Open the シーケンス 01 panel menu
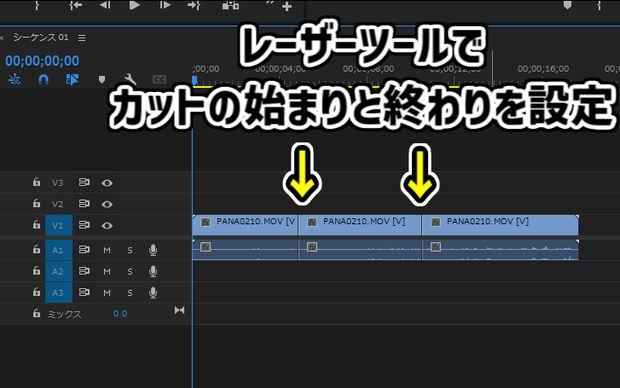This screenshot has width=620, height=388. tap(82, 38)
